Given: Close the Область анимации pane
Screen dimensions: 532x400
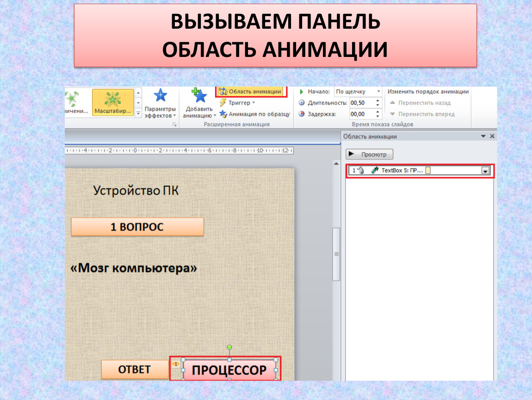Looking at the screenshot, I should [x=492, y=136].
